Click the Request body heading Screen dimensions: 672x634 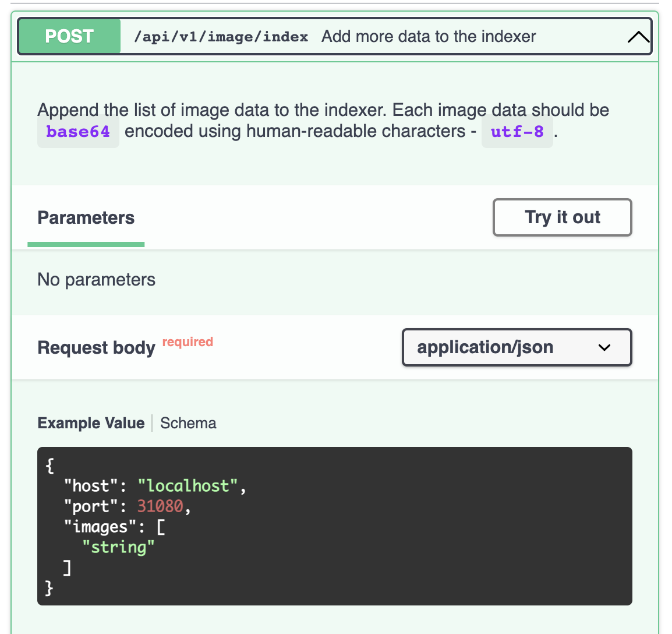pyautogui.click(x=96, y=348)
